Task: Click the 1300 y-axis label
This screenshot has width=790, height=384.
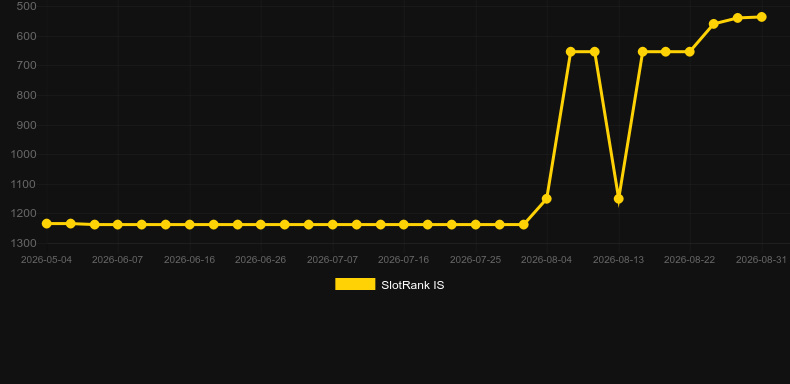Action: pyautogui.click(x=24, y=243)
